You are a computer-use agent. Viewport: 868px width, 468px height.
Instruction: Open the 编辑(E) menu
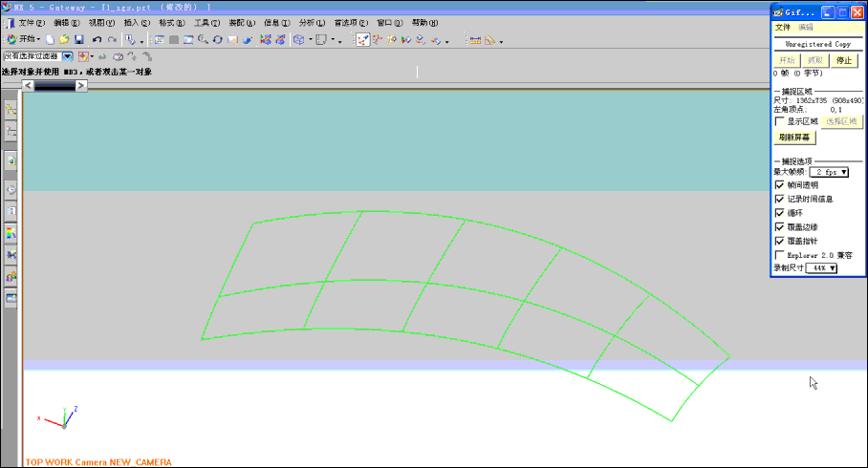(66, 23)
